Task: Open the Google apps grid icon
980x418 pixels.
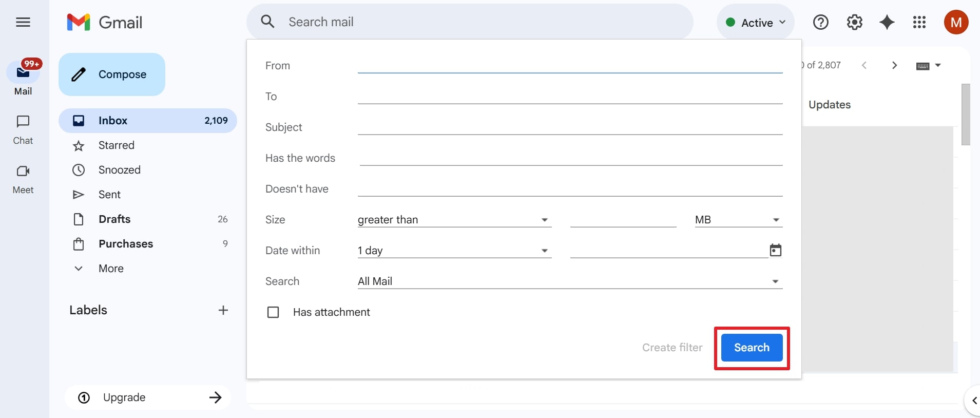Action: [920, 22]
